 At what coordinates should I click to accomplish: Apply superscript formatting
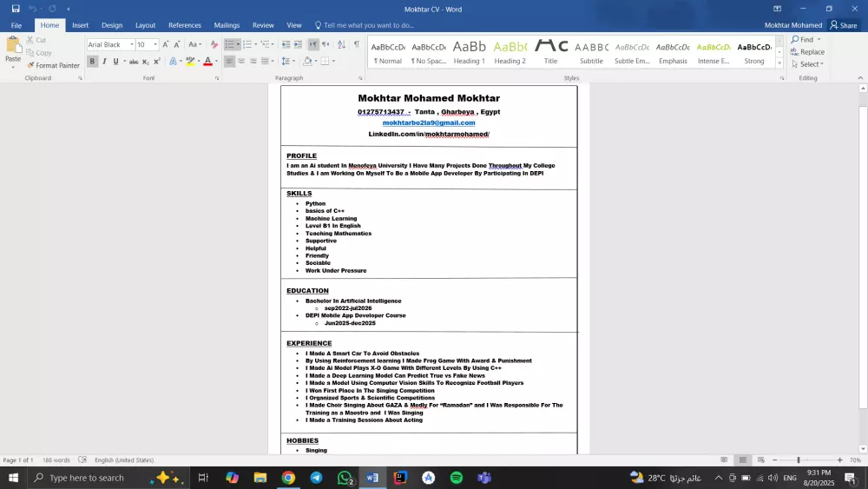[156, 62]
